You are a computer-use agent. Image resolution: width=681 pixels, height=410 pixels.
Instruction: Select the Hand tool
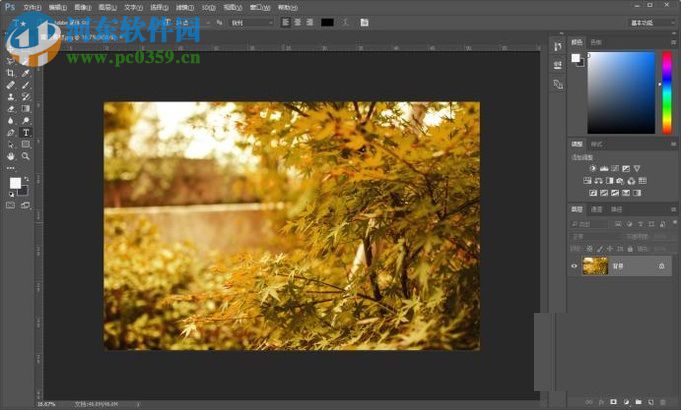[x=11, y=156]
